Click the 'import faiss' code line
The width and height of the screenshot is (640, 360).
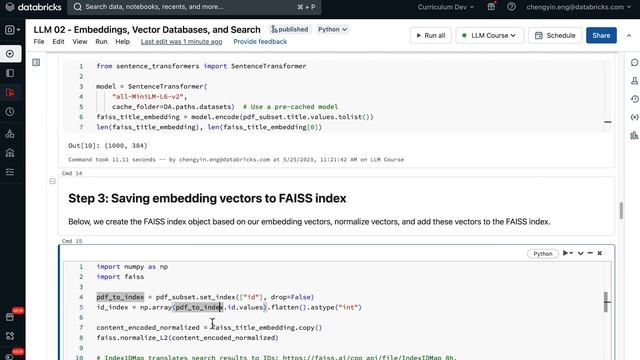(x=120, y=277)
